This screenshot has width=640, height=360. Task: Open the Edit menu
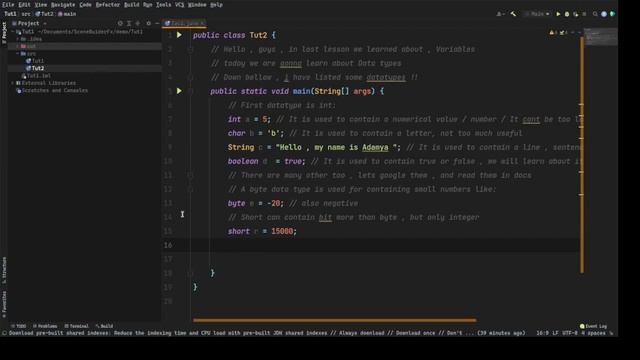24,5
